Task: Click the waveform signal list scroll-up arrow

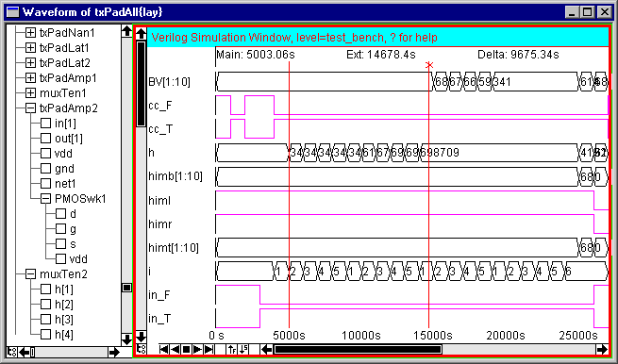Action: pyautogui.click(x=142, y=34)
